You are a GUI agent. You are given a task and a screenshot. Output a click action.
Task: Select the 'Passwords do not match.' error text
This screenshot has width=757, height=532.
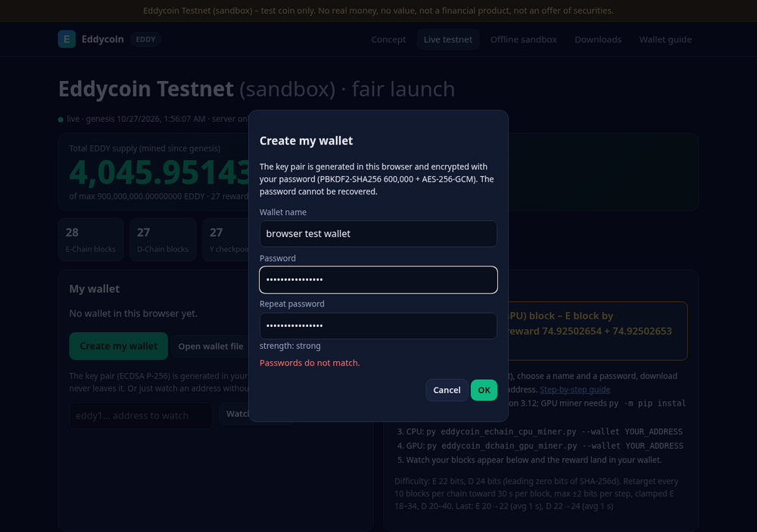point(310,363)
